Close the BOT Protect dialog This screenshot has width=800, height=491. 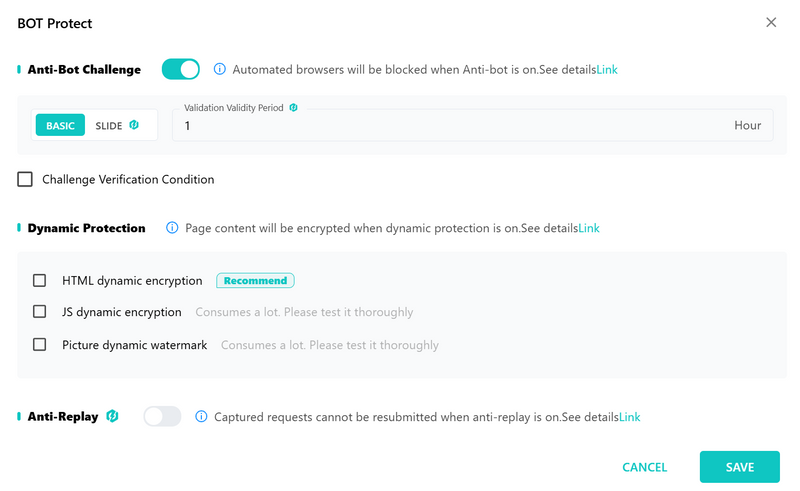click(771, 22)
